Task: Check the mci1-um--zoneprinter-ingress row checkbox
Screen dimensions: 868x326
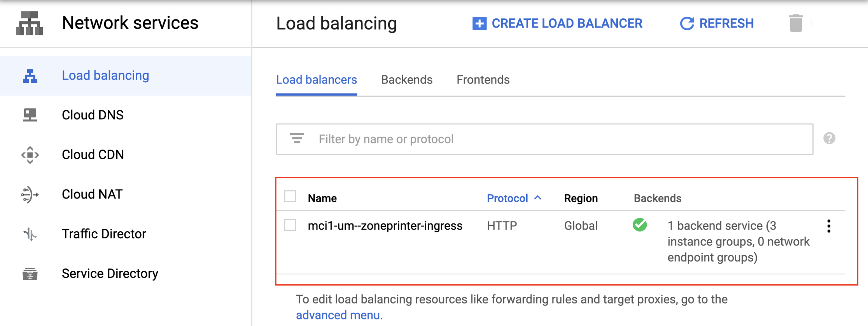Action: pyautogui.click(x=290, y=225)
